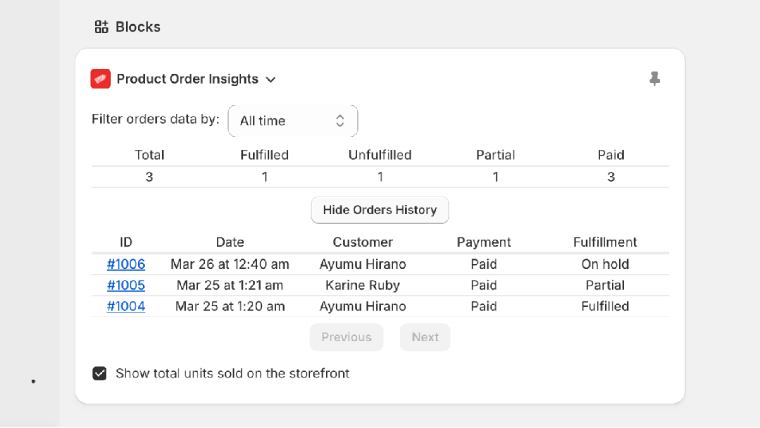The width and height of the screenshot is (760, 428).
Task: Click the red Product Order Insights app icon
Action: click(x=100, y=79)
